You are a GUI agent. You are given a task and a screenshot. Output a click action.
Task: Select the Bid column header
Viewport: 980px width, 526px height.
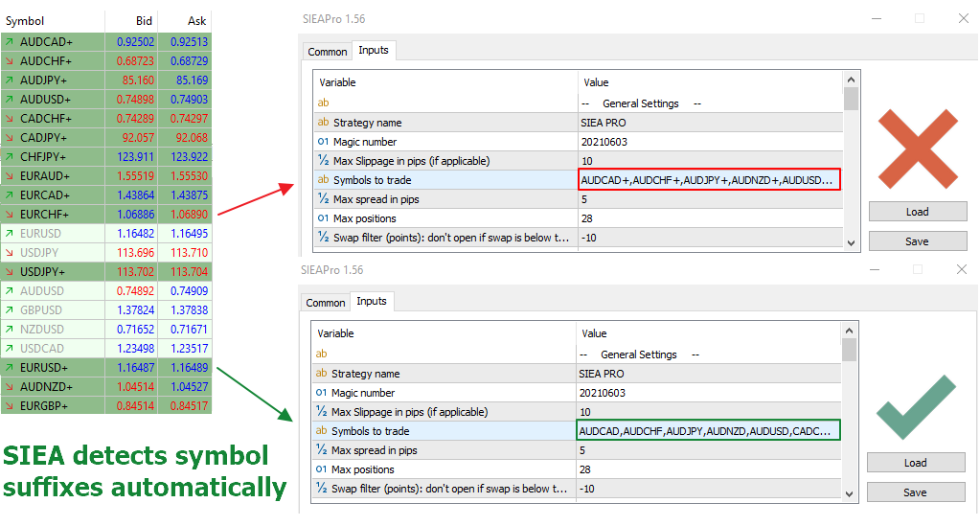131,21
